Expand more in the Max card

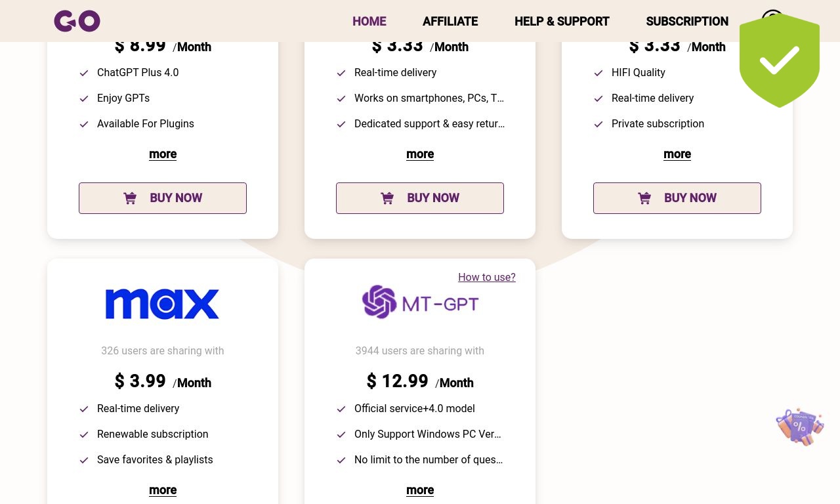tap(163, 490)
